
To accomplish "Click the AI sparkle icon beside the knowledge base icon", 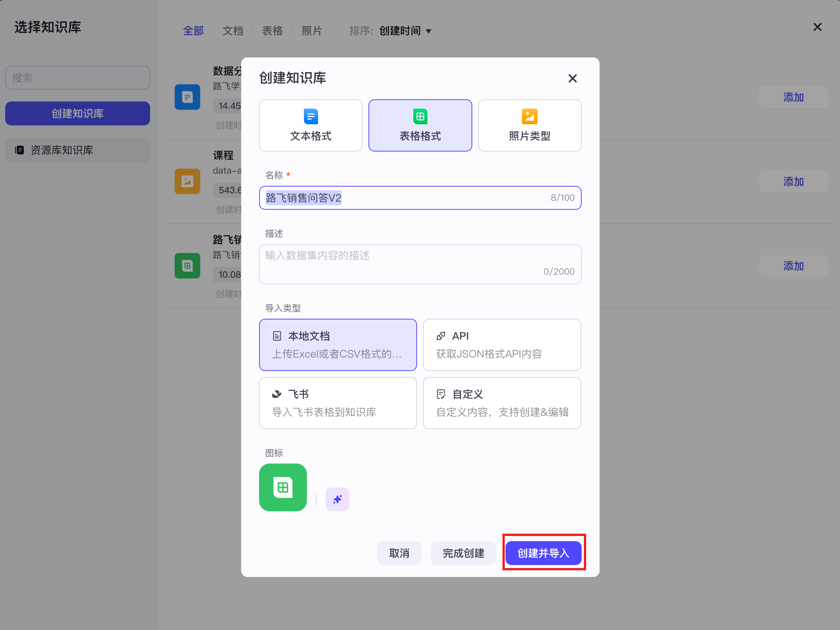I will 337,499.
